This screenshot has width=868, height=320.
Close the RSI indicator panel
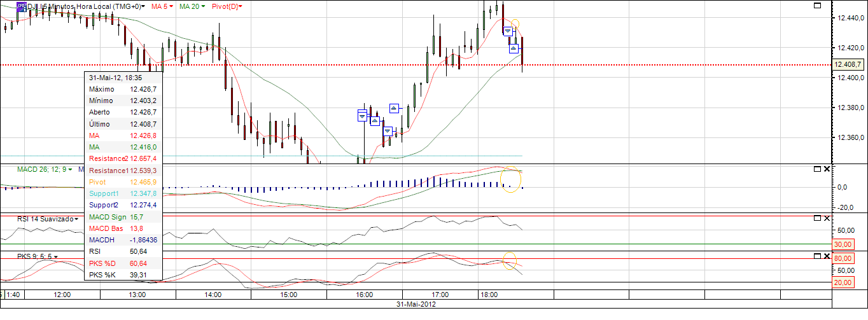click(827, 218)
